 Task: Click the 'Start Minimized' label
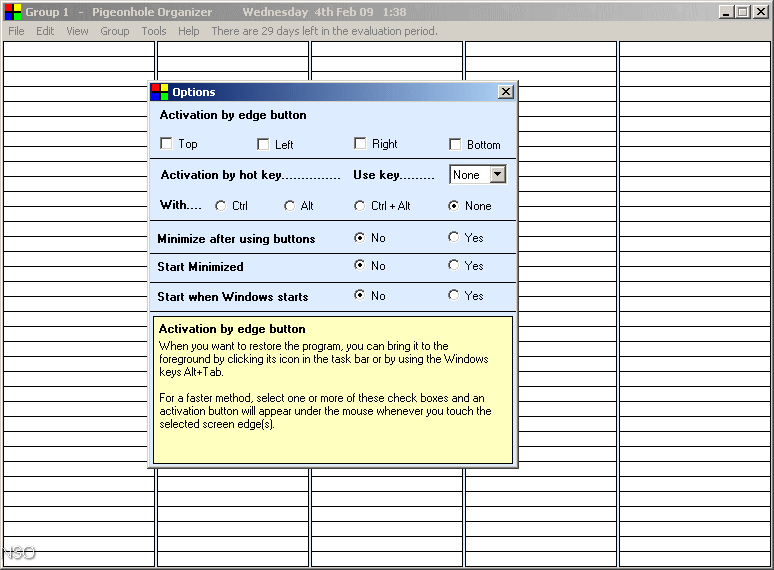click(200, 266)
